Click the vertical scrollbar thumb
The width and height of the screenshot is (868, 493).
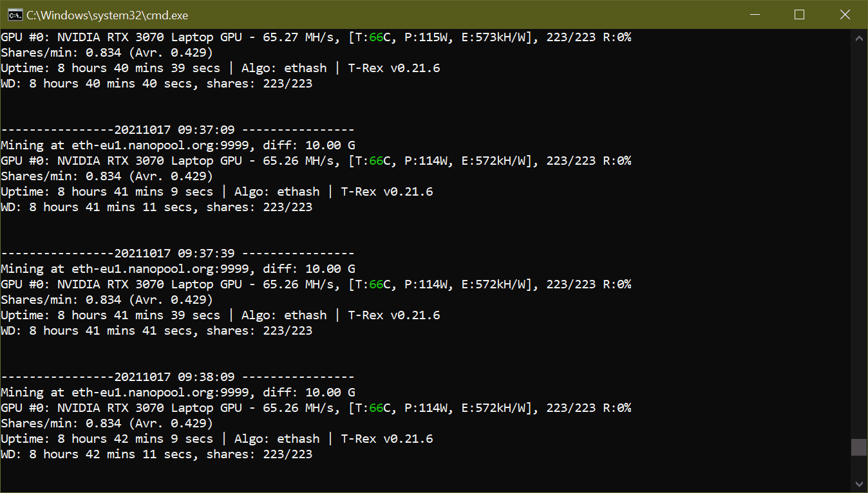pyautogui.click(x=859, y=447)
